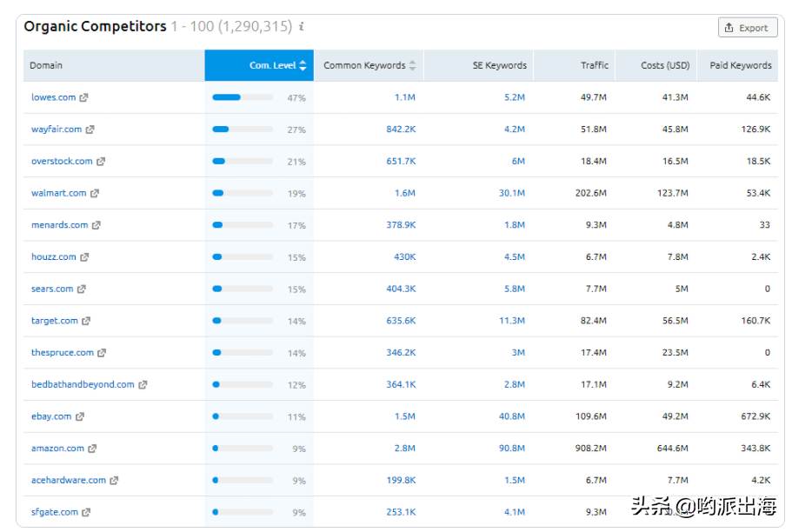
Task: Open target.com common keywords value 635.6K
Action: click(401, 320)
